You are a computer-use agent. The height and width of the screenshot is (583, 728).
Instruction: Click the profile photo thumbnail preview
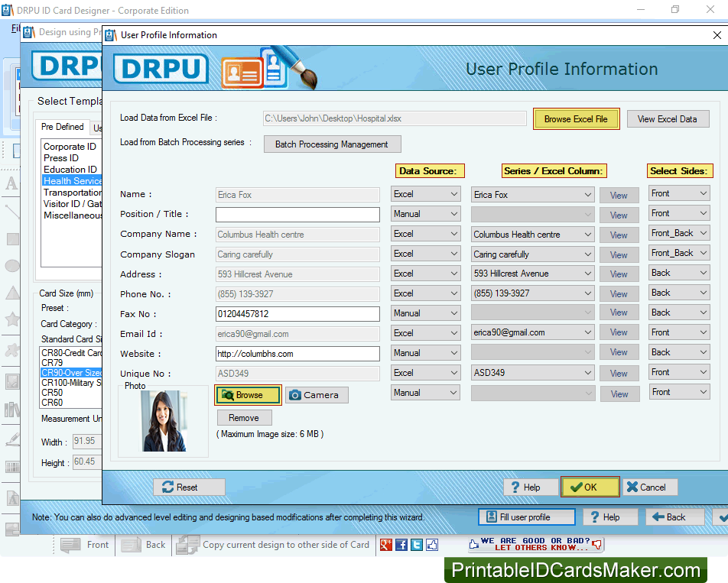click(164, 421)
